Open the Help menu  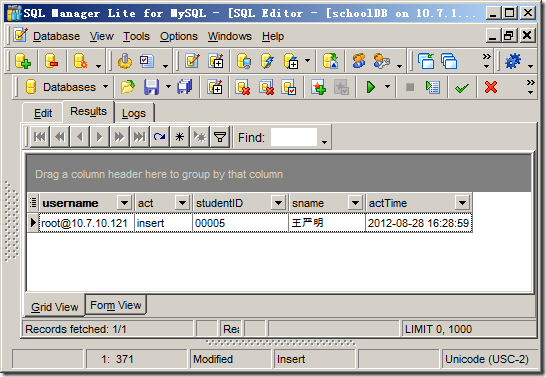[x=273, y=36]
